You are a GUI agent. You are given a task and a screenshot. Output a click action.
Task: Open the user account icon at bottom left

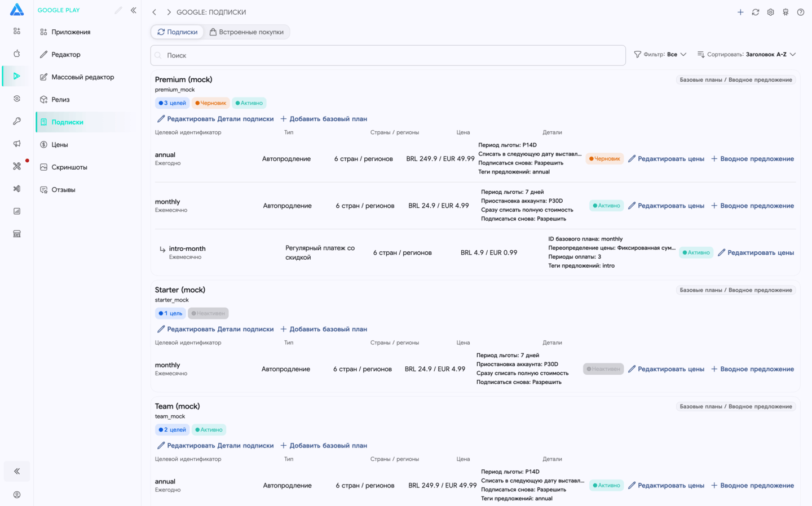tap(17, 495)
